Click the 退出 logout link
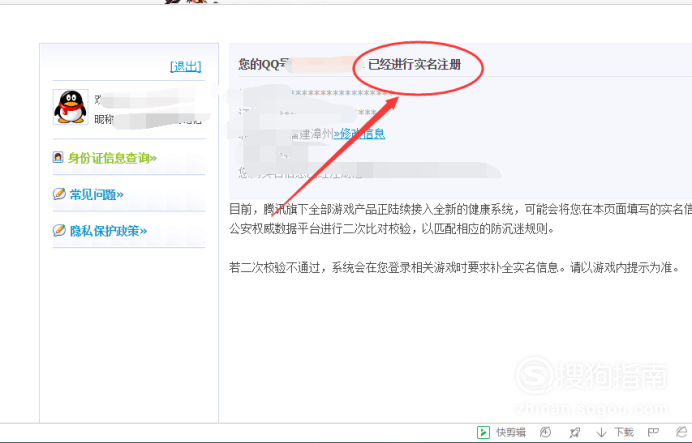Viewport: 692px width, 443px height. click(185, 66)
